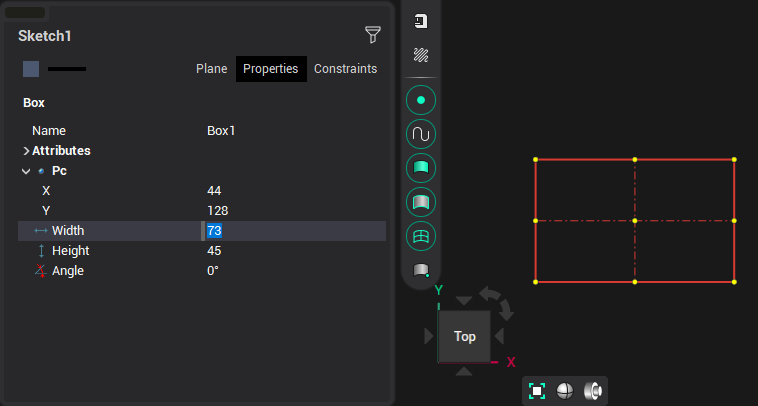Select the point display toggle

[421, 101]
